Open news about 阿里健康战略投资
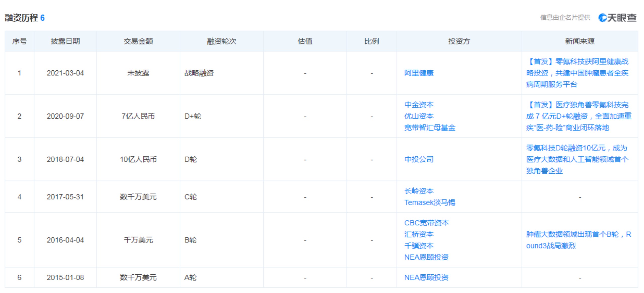Viewport: 644px width, 293px height. (x=577, y=73)
